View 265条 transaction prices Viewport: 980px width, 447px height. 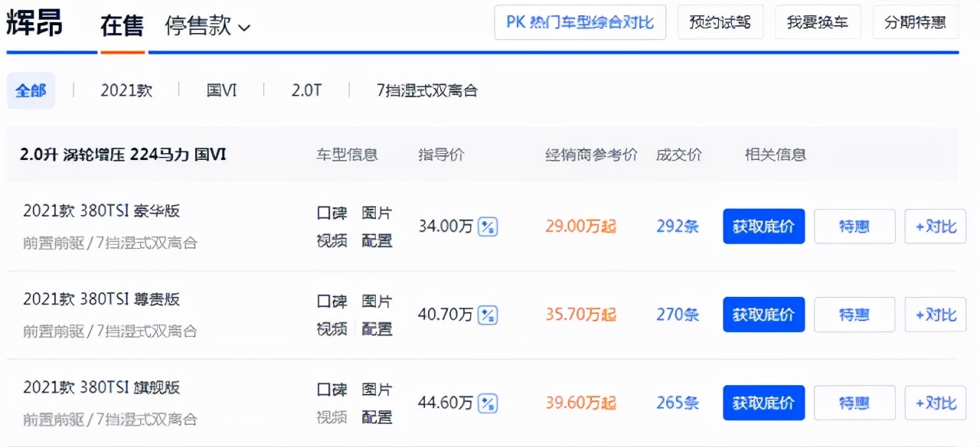(678, 403)
